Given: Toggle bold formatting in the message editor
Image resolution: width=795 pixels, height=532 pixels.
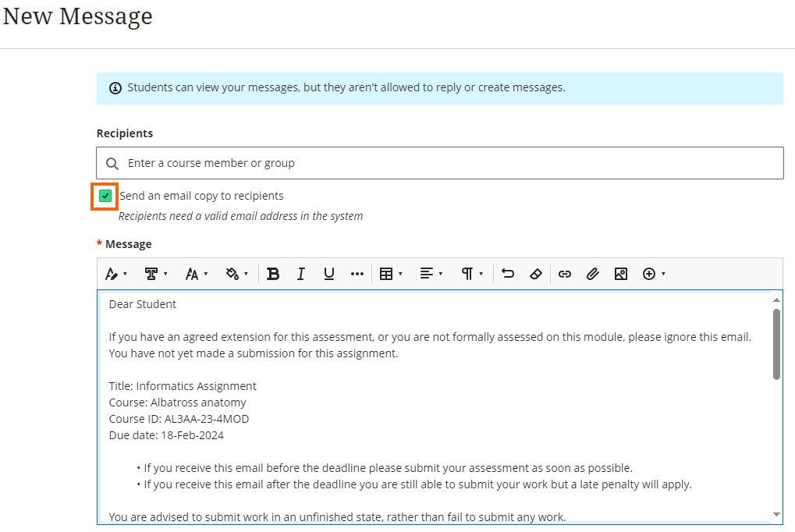Looking at the screenshot, I should click(x=273, y=273).
